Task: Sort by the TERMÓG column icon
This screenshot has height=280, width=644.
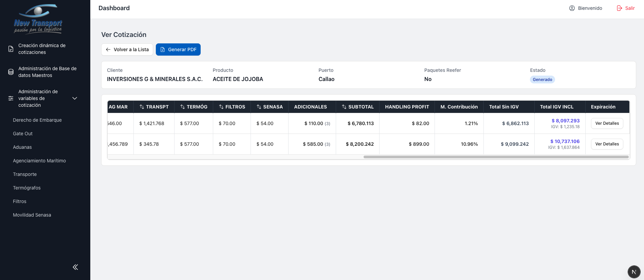Action: tap(183, 107)
